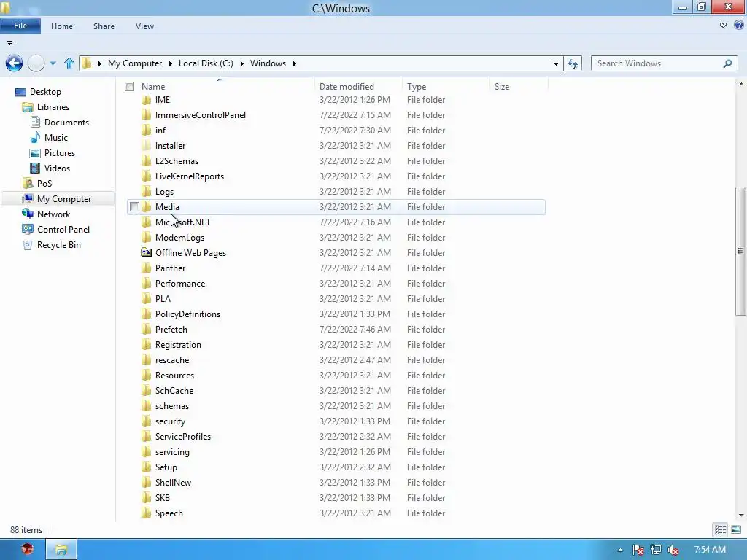747x560 pixels.
Task: Switch to large thumbnails view icon
Action: click(x=736, y=529)
